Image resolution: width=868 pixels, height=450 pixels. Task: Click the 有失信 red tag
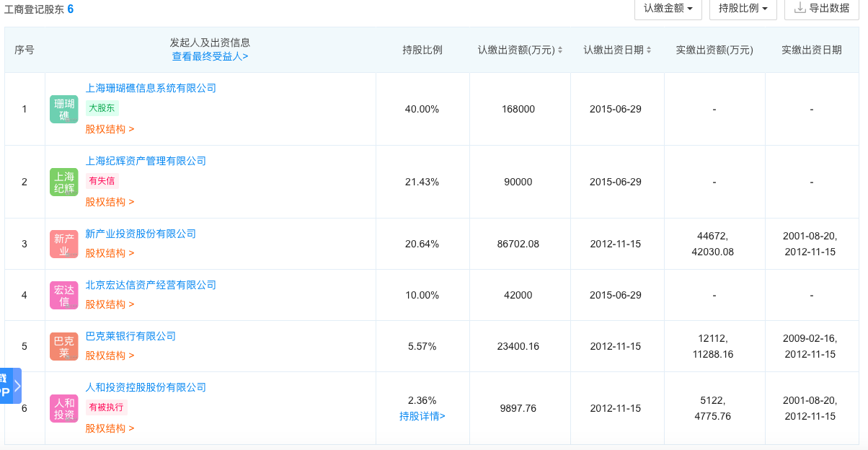[x=102, y=181]
